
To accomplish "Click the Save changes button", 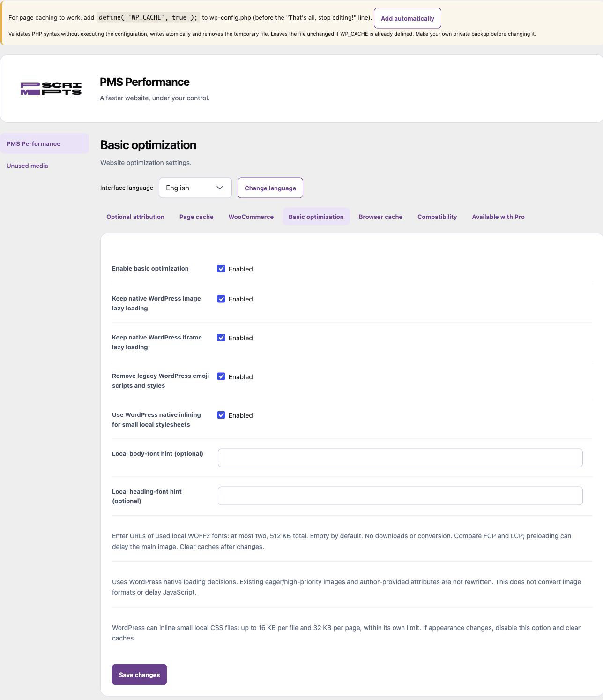I will pyautogui.click(x=140, y=674).
